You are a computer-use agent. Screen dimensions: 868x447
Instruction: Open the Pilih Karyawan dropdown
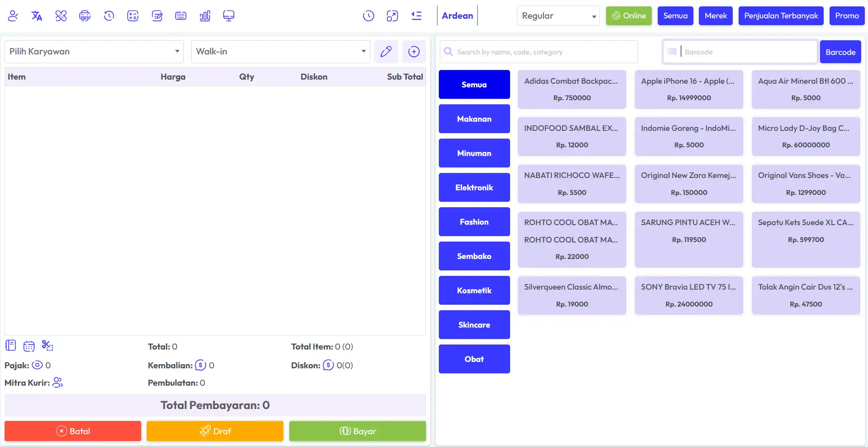94,52
